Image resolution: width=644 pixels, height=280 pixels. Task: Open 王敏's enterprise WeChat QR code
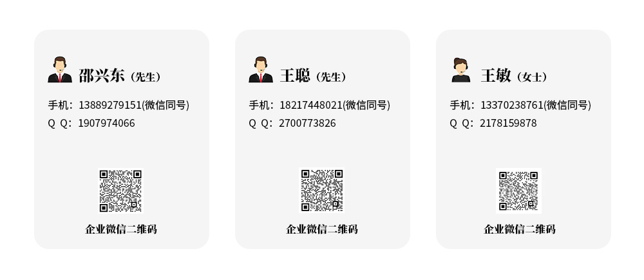(518, 191)
